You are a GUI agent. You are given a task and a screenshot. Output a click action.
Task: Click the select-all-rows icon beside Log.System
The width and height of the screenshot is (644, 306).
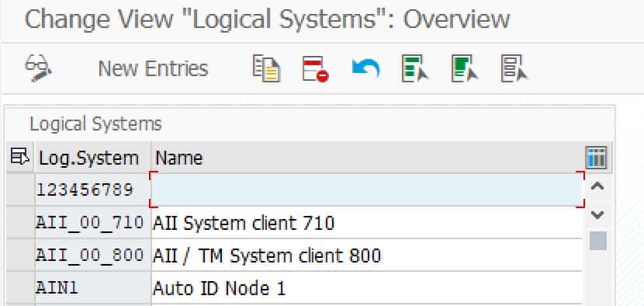19,158
